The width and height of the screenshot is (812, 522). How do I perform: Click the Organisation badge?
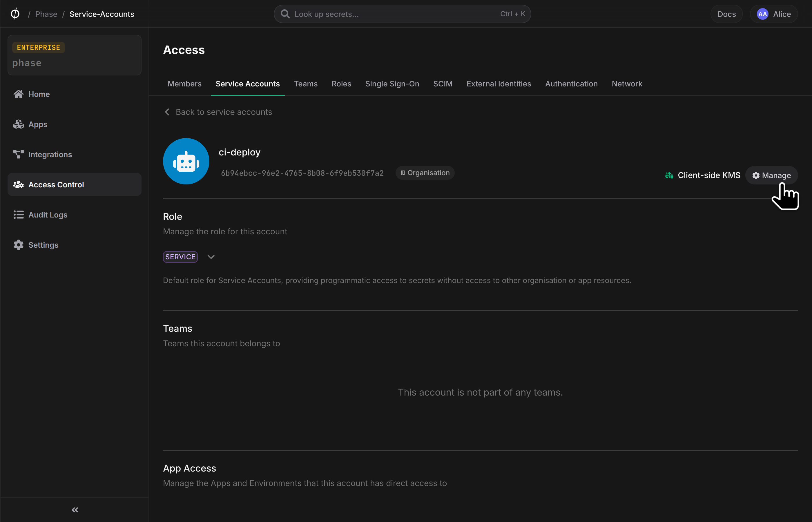pos(425,173)
